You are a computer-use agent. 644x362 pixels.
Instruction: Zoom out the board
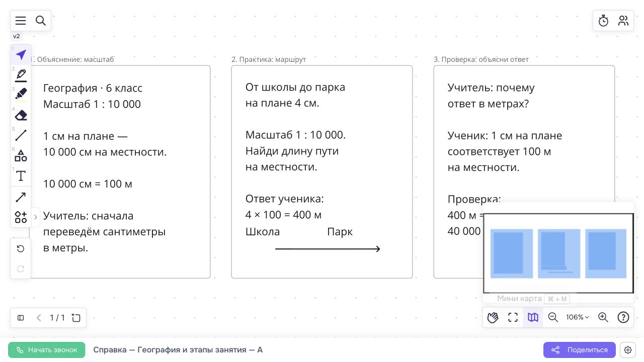tap(553, 317)
